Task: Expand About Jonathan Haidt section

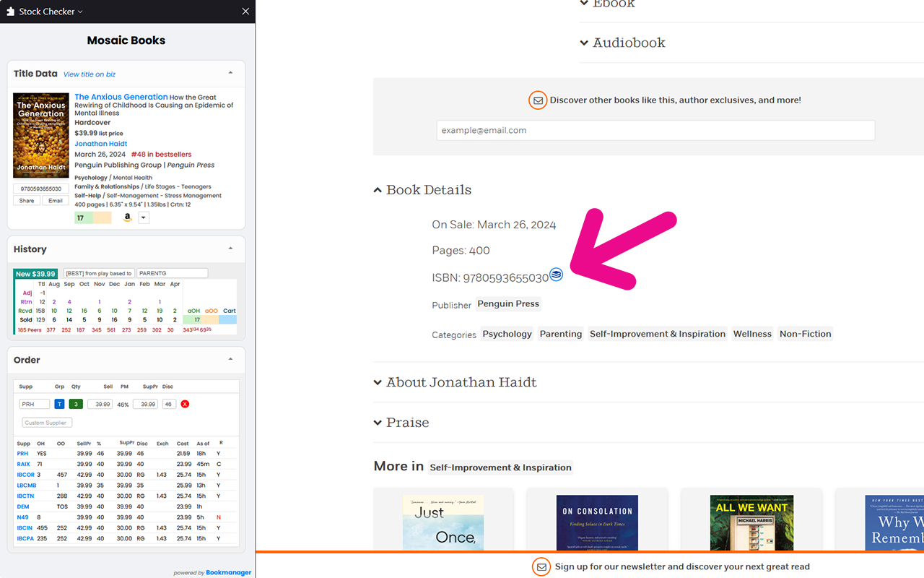Action: pos(378,382)
